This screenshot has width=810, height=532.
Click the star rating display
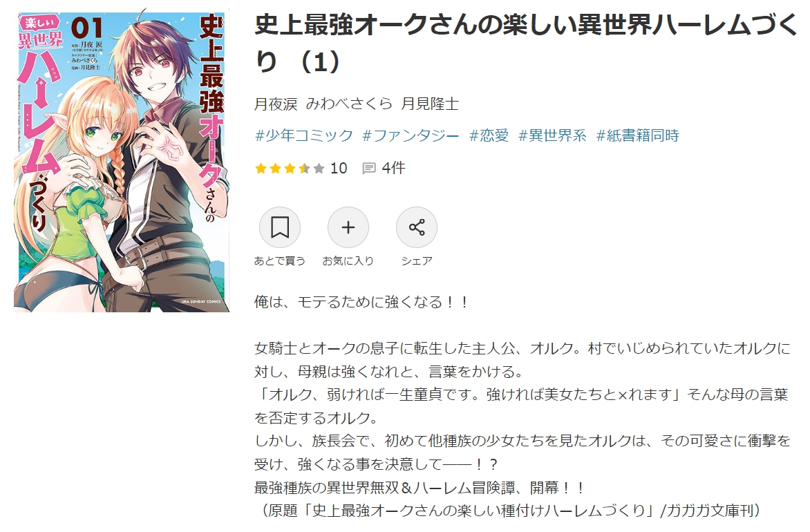pyautogui.click(x=290, y=169)
